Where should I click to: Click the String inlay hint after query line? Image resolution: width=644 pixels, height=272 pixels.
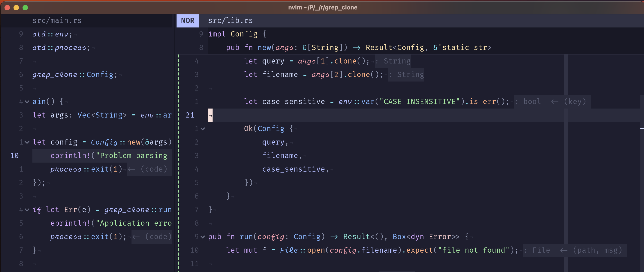coord(397,61)
